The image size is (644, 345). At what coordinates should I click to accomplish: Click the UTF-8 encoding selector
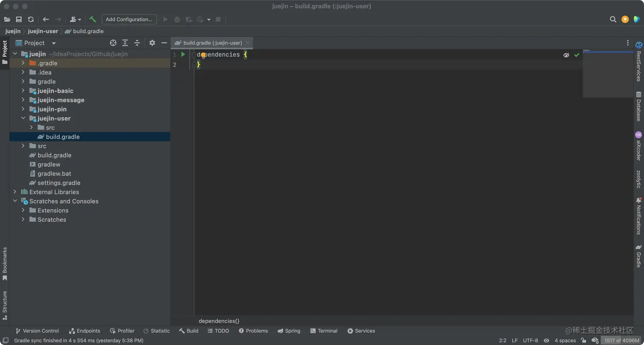530,340
